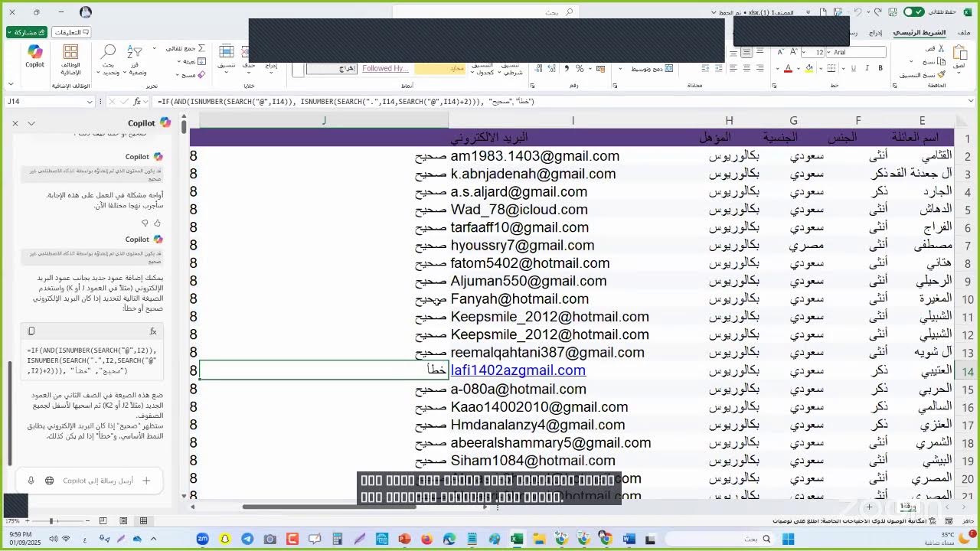Viewport: 980px width, 551px height.
Task: Click the zoom slider in status bar
Action: click(x=51, y=521)
